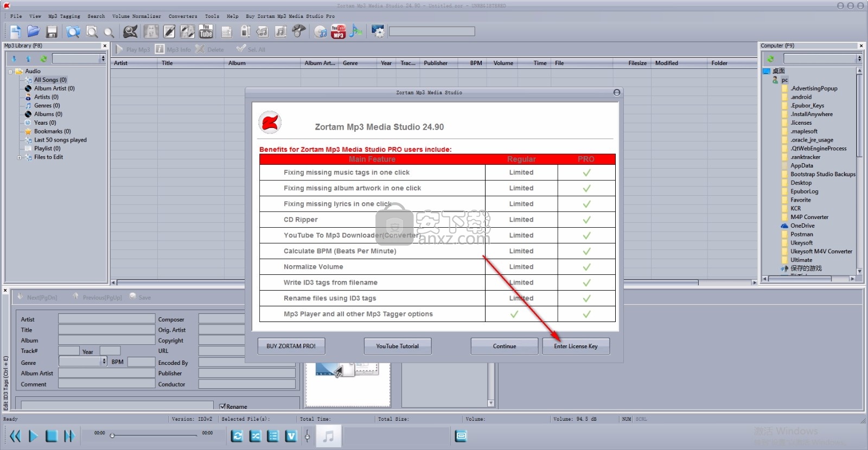Select the Desktop folder in Computer panel

(x=801, y=183)
